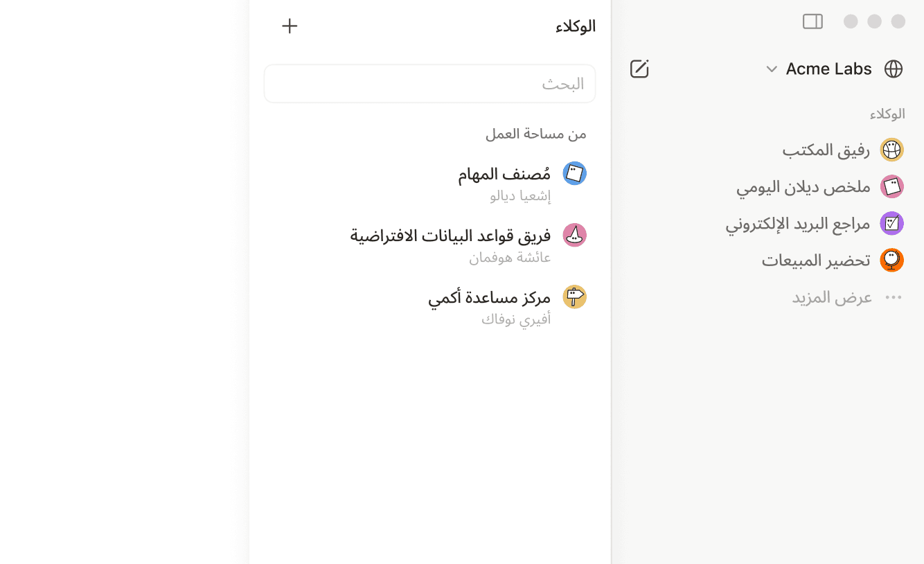Open مركز مساعدة أكمي using its signpost icon

click(x=574, y=297)
